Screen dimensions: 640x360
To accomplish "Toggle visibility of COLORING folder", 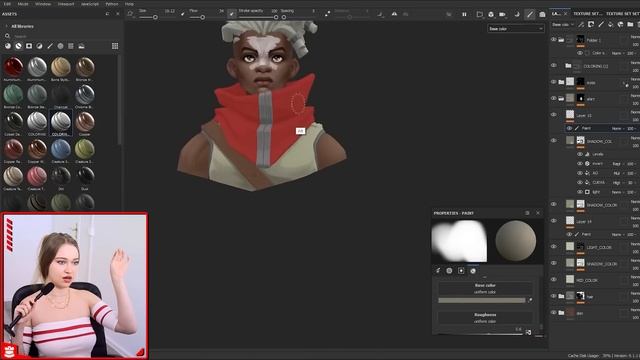I will [553, 65].
